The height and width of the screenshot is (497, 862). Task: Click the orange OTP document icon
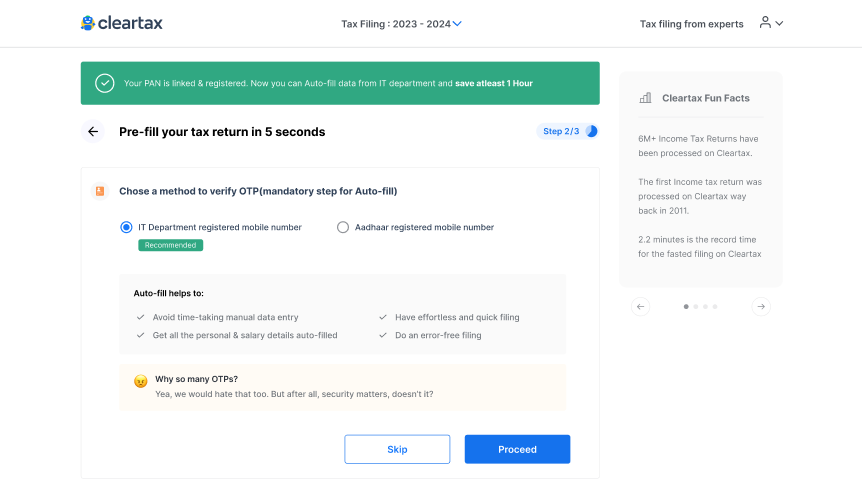100,191
